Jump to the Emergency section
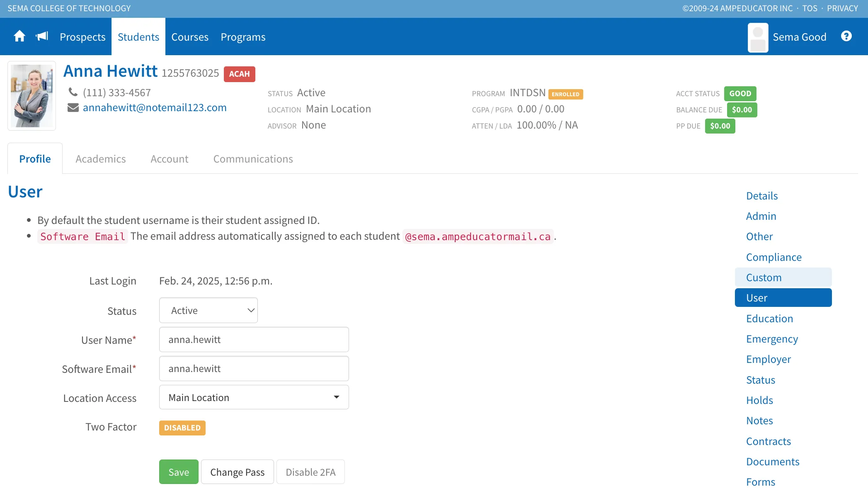 click(772, 339)
